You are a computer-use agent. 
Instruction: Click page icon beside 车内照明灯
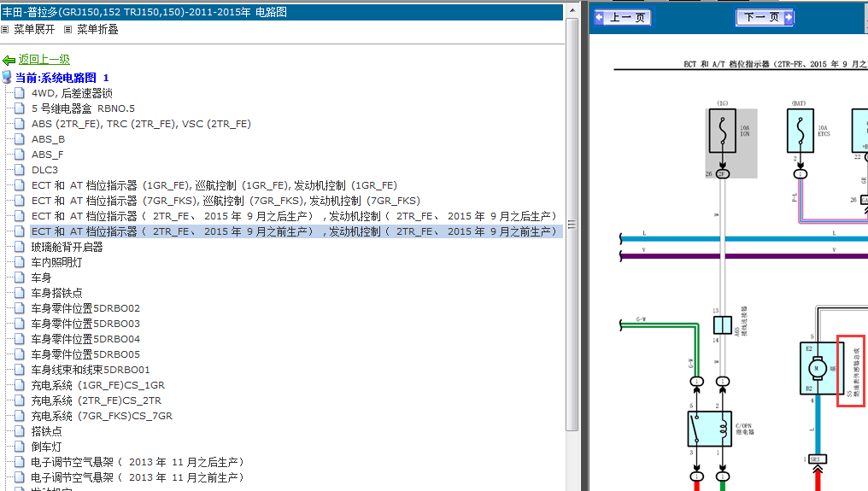coord(20,262)
